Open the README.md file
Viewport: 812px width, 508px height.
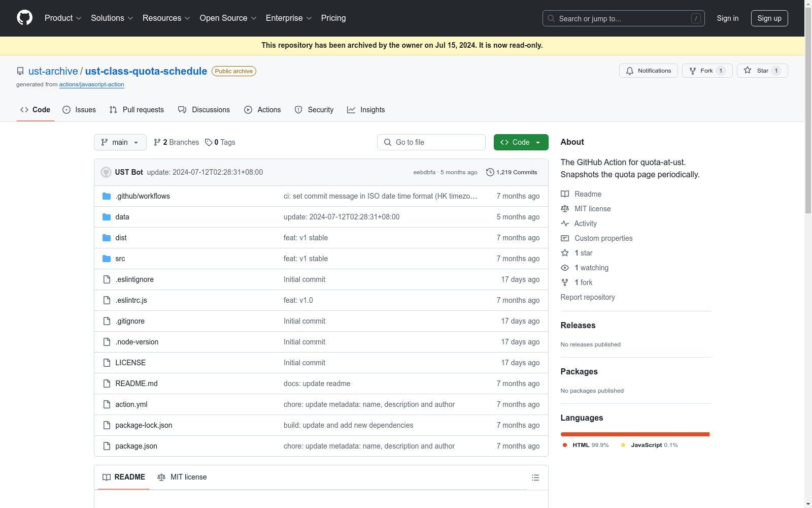coord(137,384)
